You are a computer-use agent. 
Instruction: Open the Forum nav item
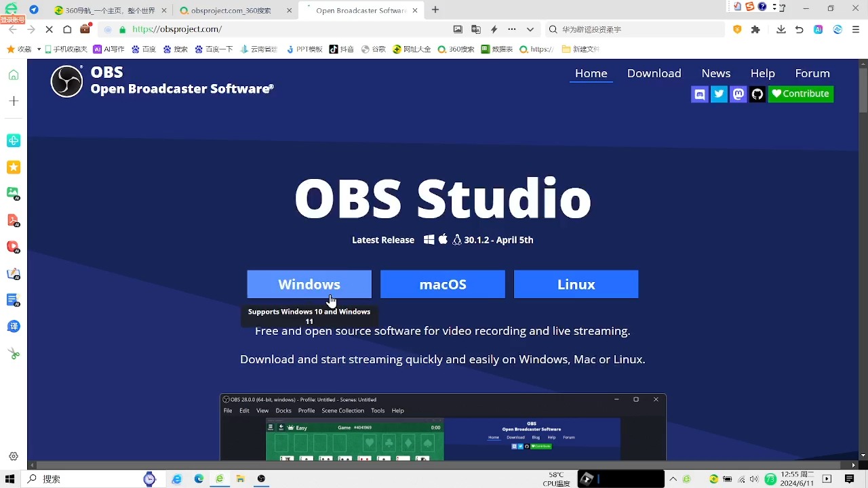(812, 73)
